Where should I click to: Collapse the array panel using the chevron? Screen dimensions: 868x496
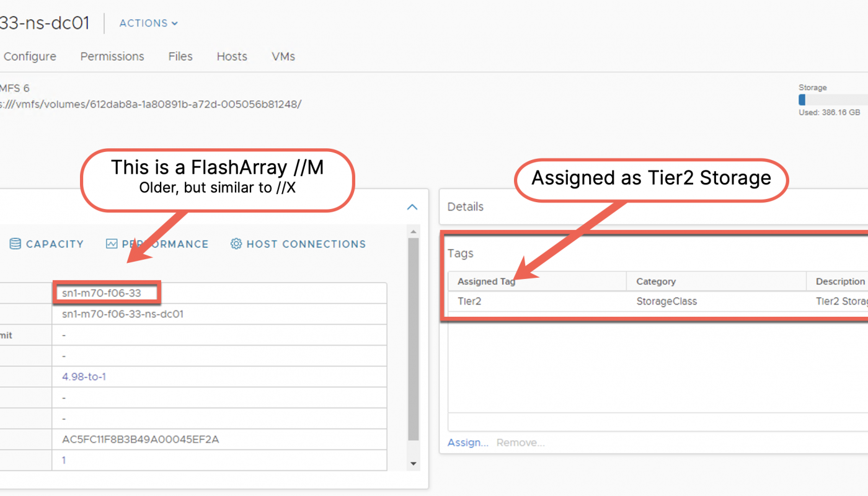[x=412, y=207]
